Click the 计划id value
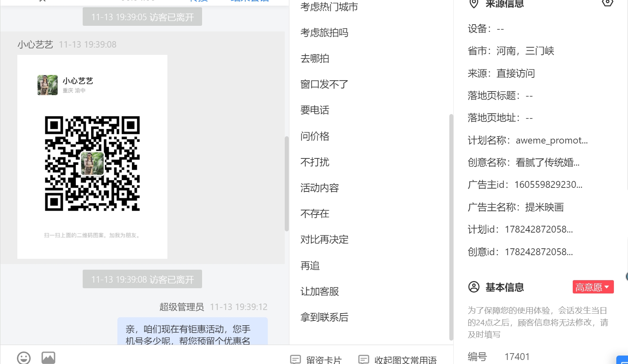Screen dimensions: 628x364 (x=539, y=229)
